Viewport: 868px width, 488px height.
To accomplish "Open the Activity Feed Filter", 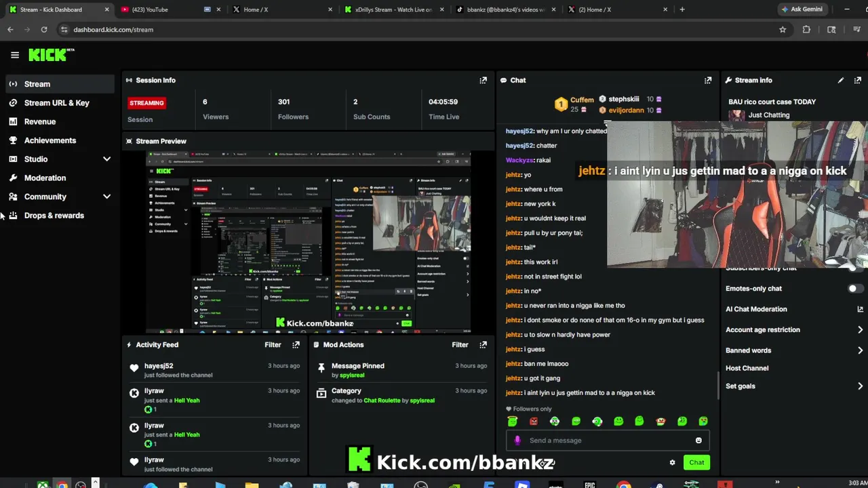I will (x=273, y=344).
